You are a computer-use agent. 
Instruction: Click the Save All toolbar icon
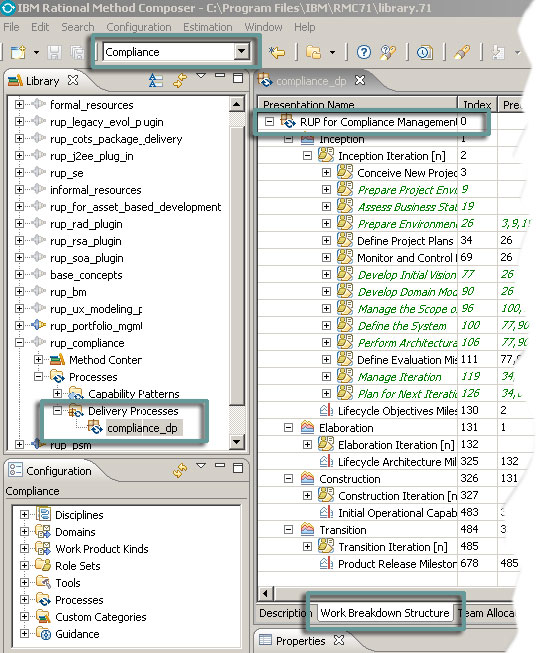click(x=77, y=52)
